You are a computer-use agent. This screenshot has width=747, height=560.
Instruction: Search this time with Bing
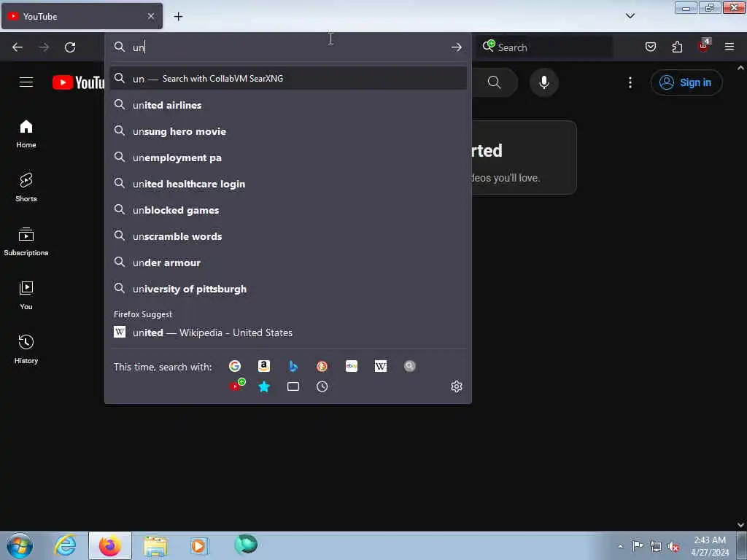pos(293,366)
